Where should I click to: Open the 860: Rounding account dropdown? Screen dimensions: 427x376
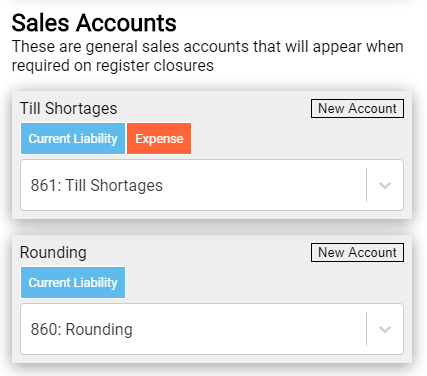click(212, 329)
